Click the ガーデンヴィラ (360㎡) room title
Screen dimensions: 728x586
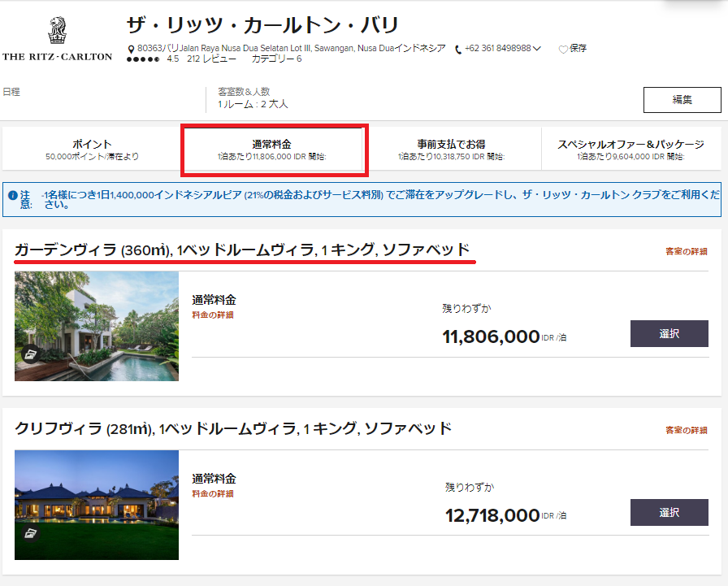[242, 250]
